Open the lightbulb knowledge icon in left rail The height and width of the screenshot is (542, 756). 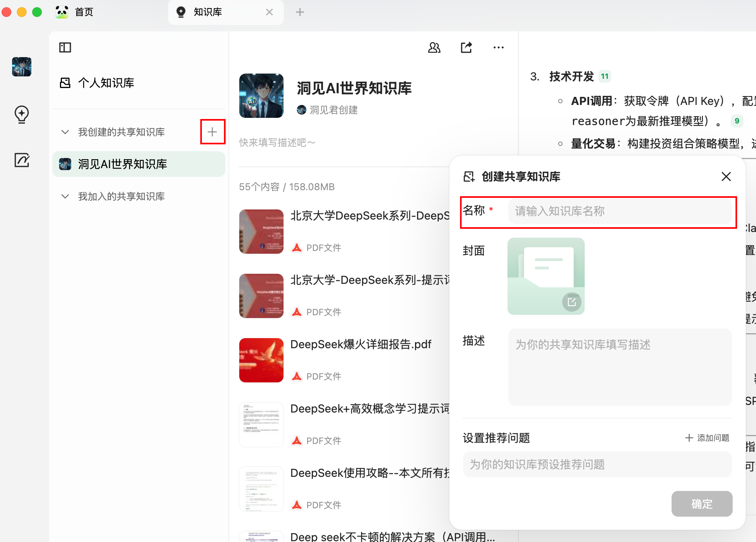tap(22, 115)
